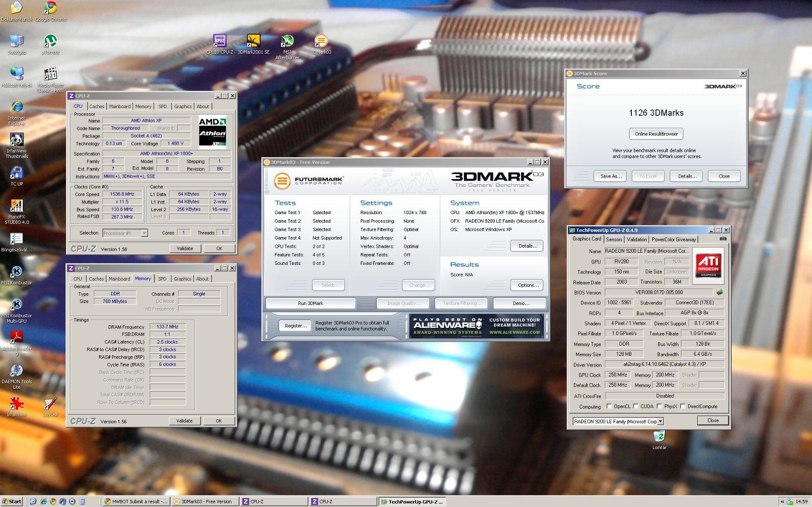Image resolution: width=812 pixels, height=507 pixels.
Task: Launch MSI Kombustor desktop shortcut
Action: [x=16, y=275]
